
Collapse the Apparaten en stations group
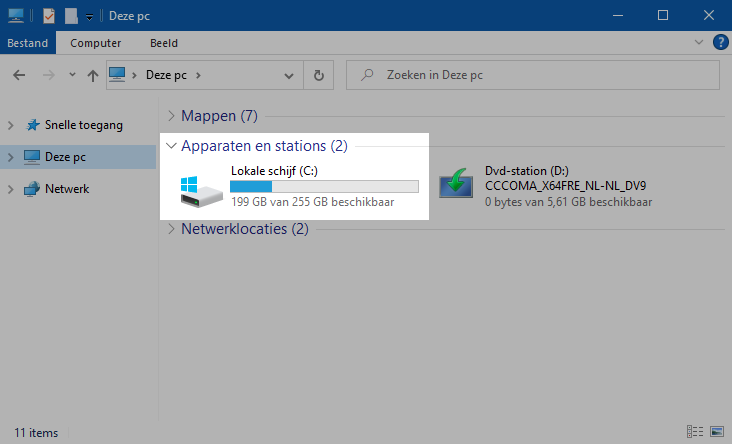[171, 146]
